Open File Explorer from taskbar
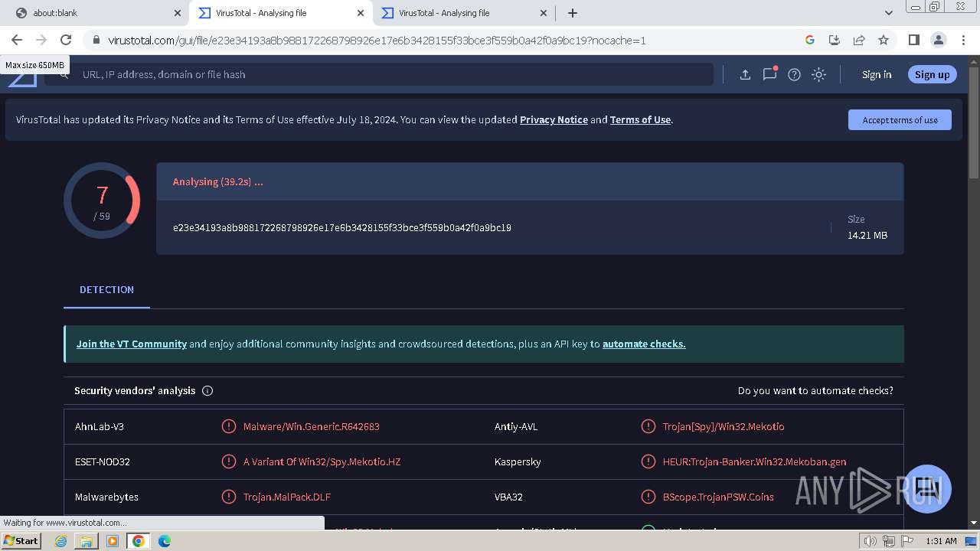Image resolution: width=980 pixels, height=551 pixels. 87,541
